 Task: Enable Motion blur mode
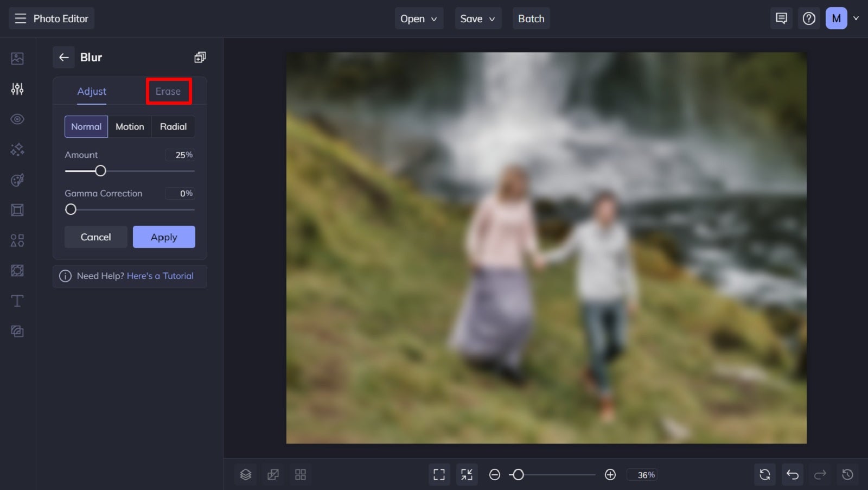[130, 126]
